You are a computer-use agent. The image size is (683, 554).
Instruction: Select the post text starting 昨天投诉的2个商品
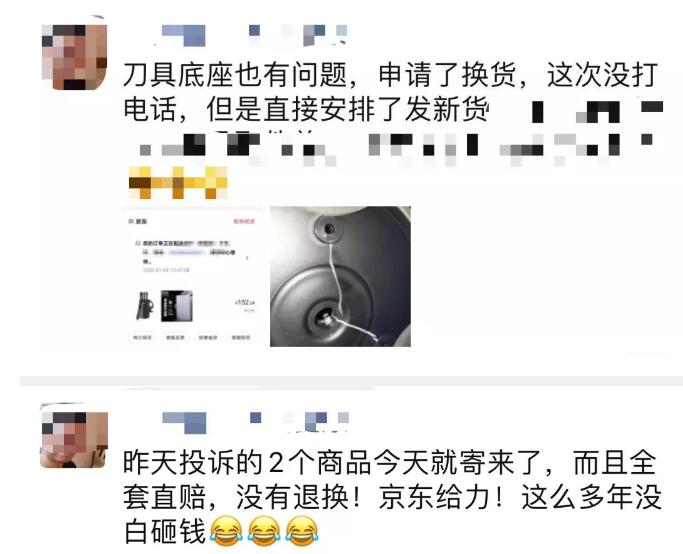[x=392, y=497]
